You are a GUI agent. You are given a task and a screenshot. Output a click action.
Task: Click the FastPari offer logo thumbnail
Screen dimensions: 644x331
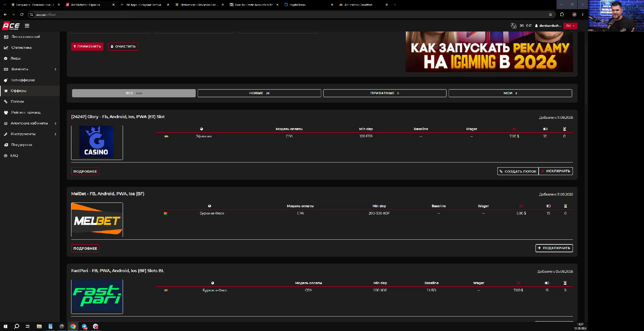click(x=97, y=297)
